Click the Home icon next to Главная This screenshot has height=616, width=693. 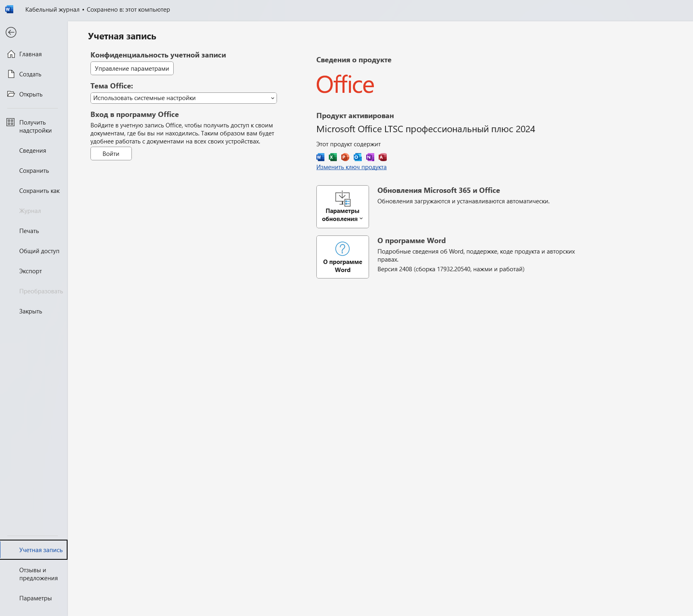tap(11, 54)
